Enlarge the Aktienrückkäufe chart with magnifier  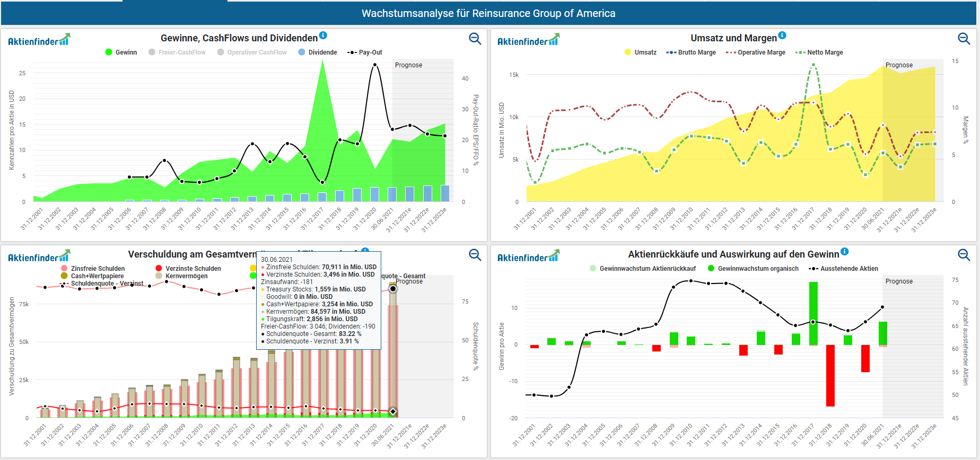[964, 255]
